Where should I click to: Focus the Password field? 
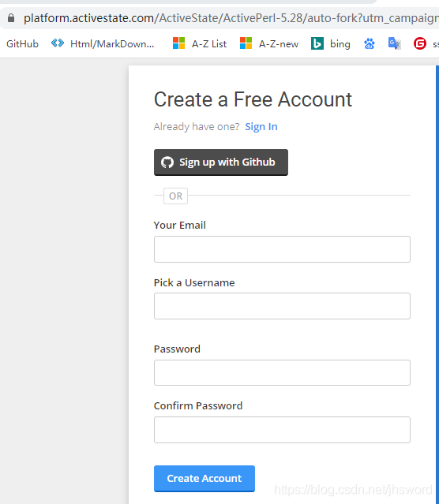click(282, 372)
